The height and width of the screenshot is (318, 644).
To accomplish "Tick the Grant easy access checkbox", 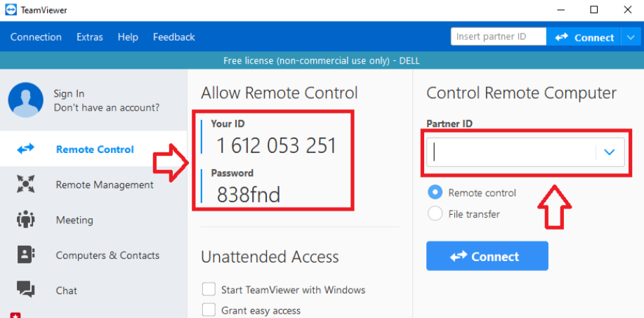I will [x=209, y=310].
